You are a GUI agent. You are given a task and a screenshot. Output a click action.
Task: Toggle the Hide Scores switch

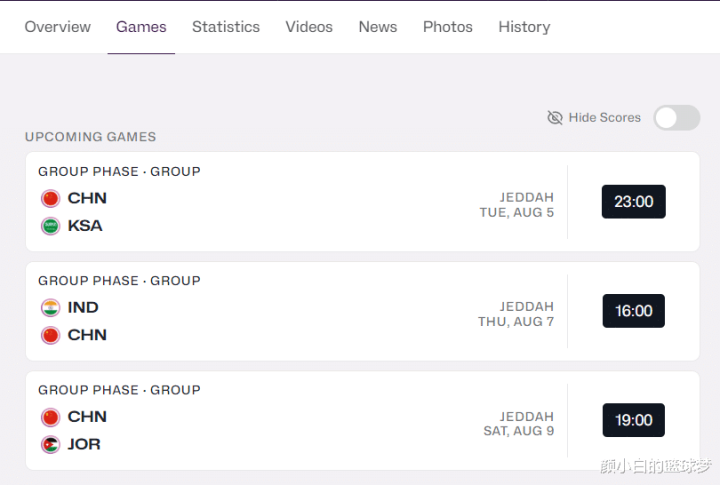[x=677, y=118]
